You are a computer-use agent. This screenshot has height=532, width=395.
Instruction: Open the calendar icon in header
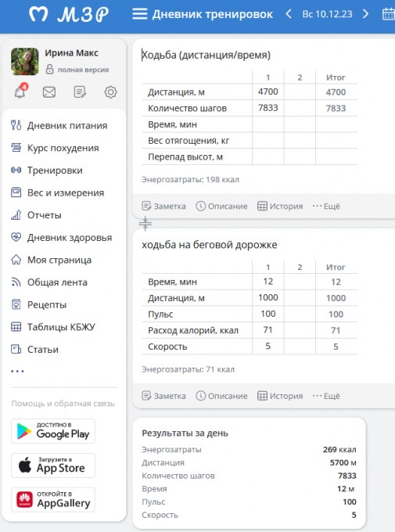coord(389,14)
